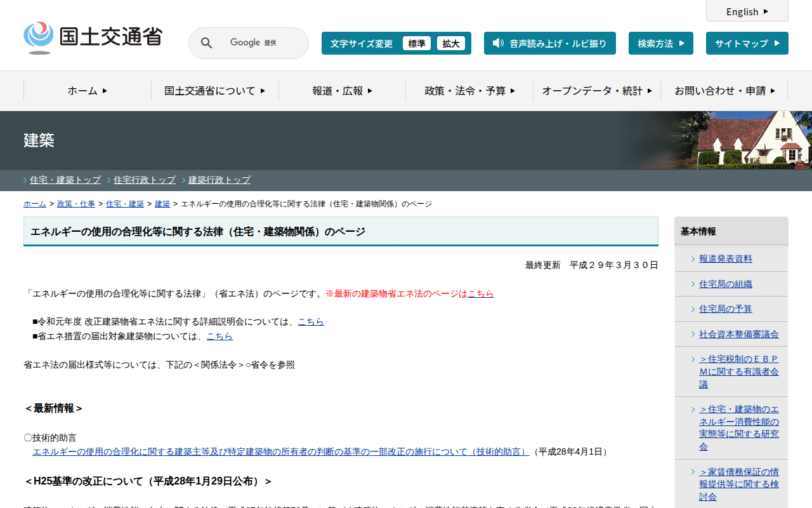Viewport: 812px width, 508px height.
Task: Open the 報道・広報 navigation item
Action: coord(342,91)
